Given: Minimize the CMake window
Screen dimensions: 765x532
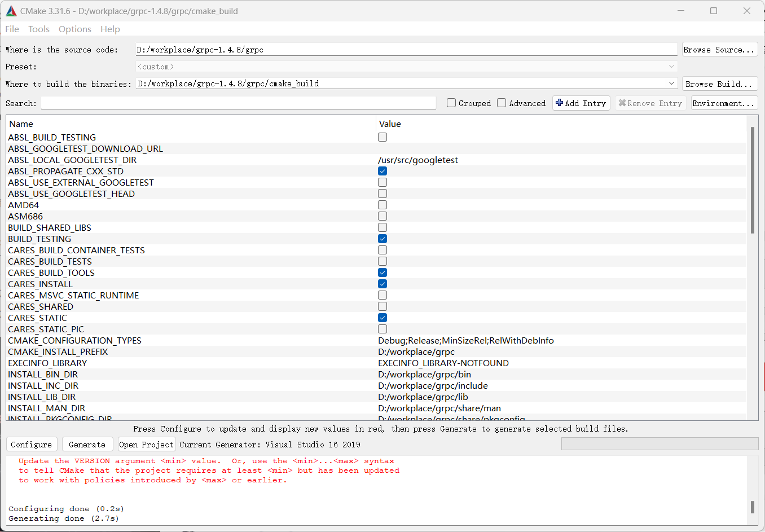Looking at the screenshot, I should (x=681, y=11).
